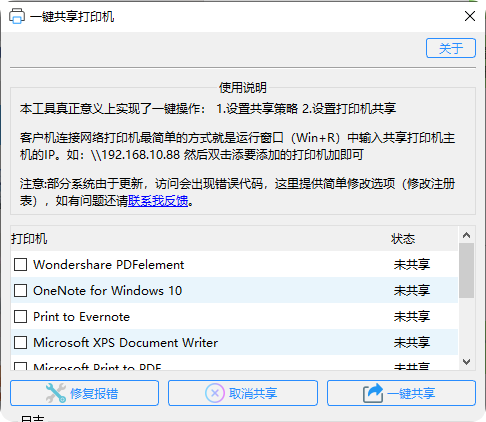
Task: Click the 一键共享 one-click share button
Action: point(401,393)
